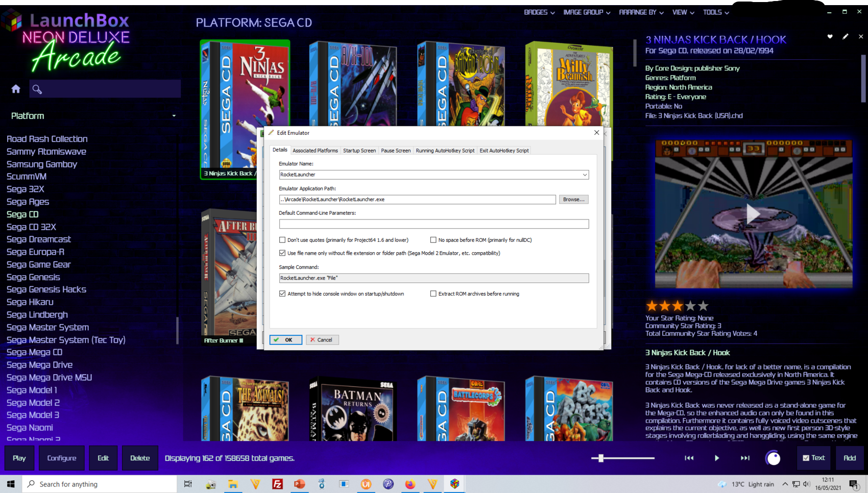Play the game video preview
The width and height of the screenshot is (868, 493).
click(753, 214)
